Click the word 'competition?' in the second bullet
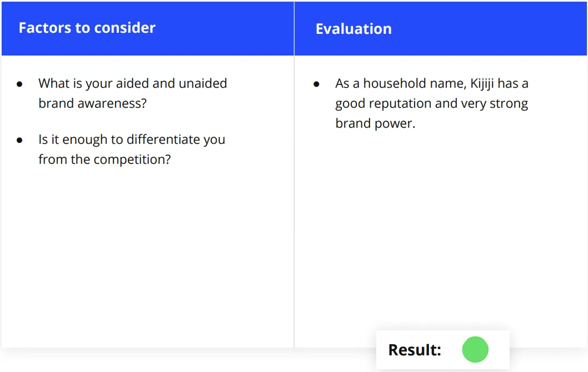The height and width of the screenshot is (372, 588). [132, 160]
